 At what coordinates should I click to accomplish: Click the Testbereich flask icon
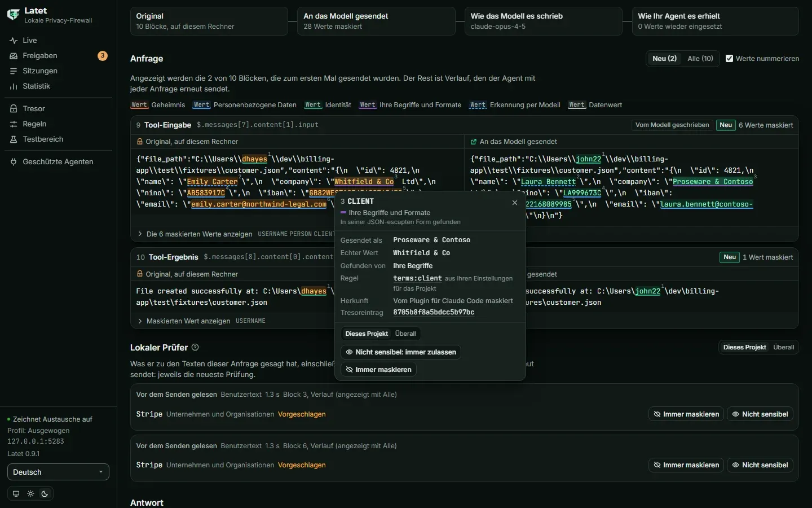[x=14, y=139]
